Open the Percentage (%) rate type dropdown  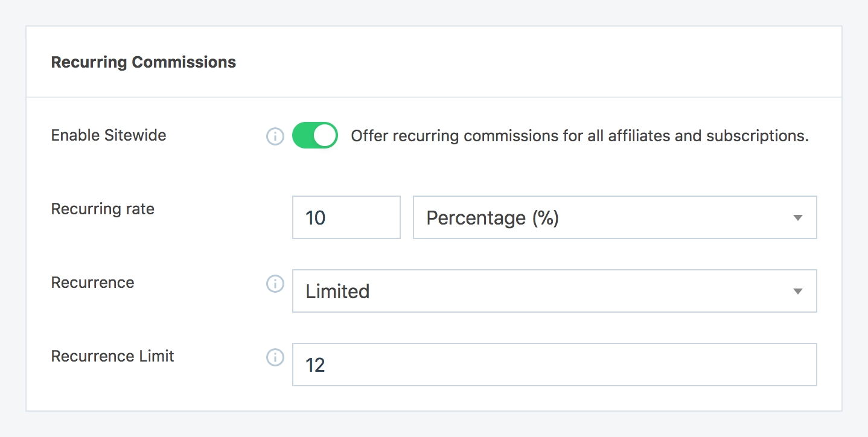614,217
